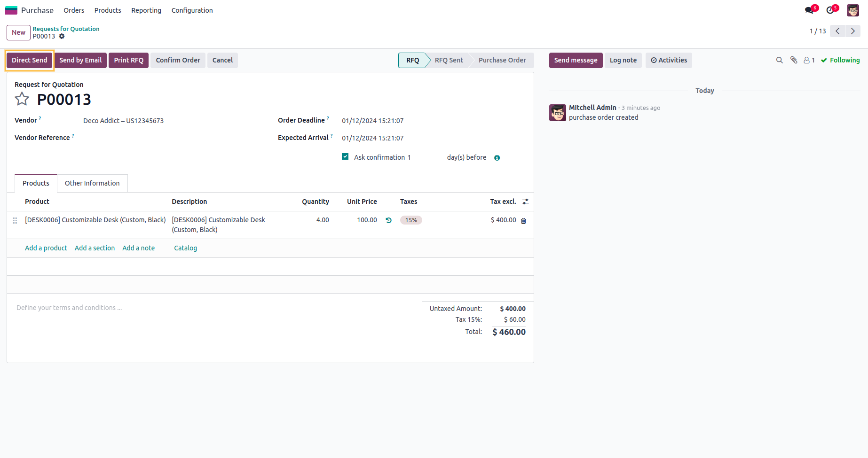Open the Orders menu
The width and height of the screenshot is (868, 458).
(x=74, y=10)
